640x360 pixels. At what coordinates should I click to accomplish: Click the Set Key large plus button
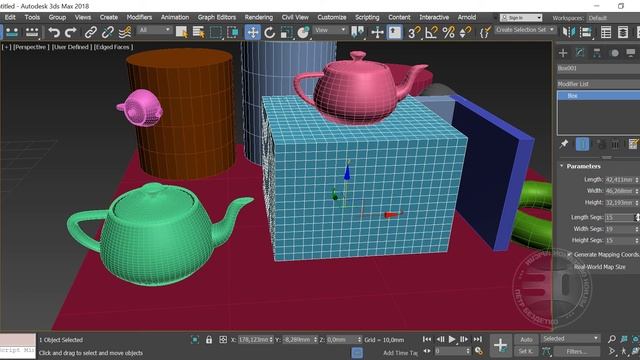[500, 345]
